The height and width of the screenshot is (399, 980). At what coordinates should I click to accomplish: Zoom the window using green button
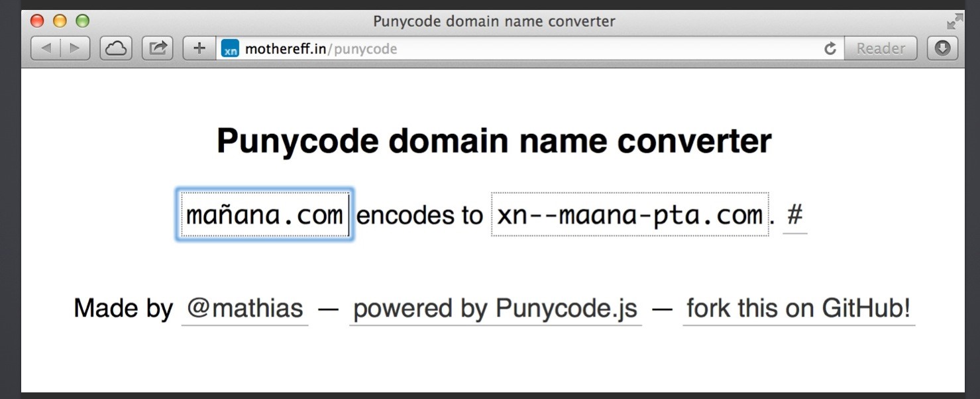click(x=82, y=21)
